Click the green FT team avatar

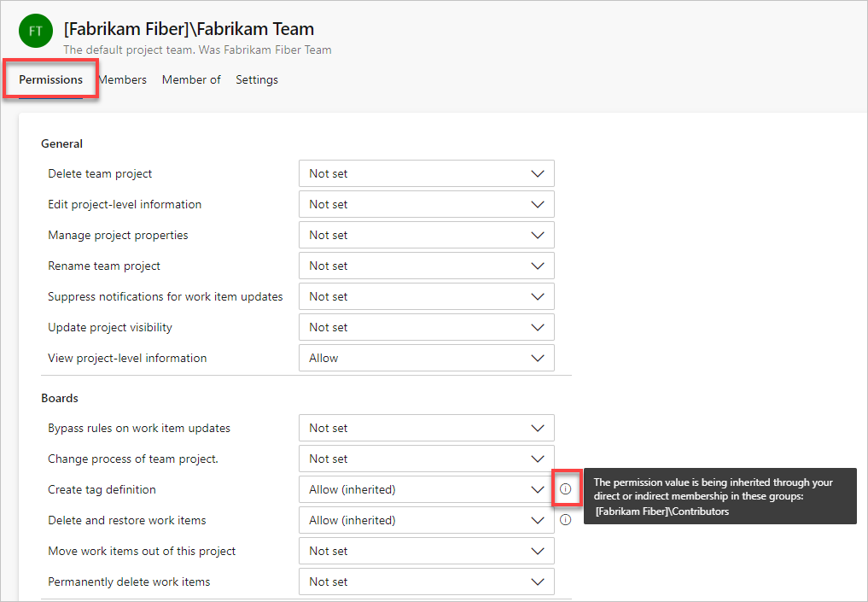[x=36, y=31]
